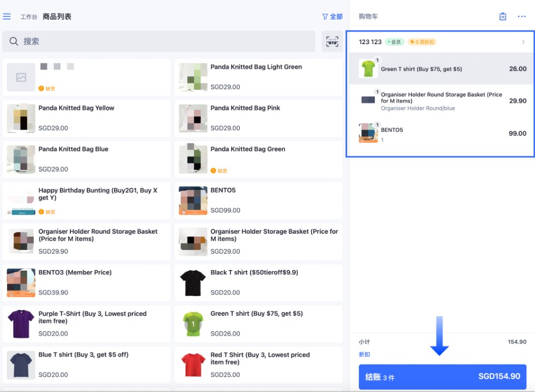Screen dimensions: 535x392
Task: Open the hamburger menu icon
Action: (7, 16)
